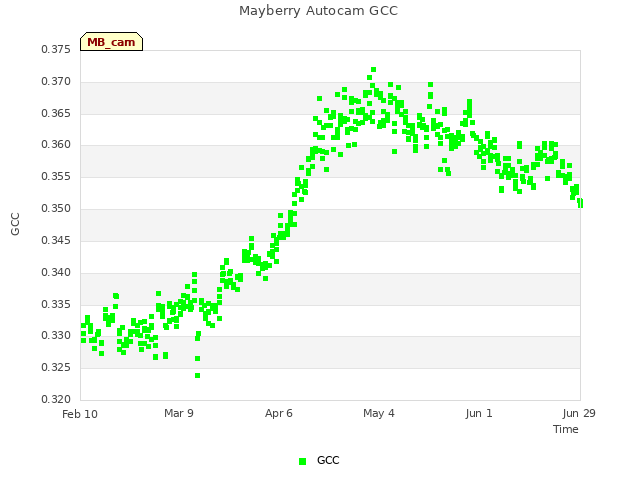Click the MB_cam label tag
The height and width of the screenshot is (480, 640).
(x=111, y=42)
